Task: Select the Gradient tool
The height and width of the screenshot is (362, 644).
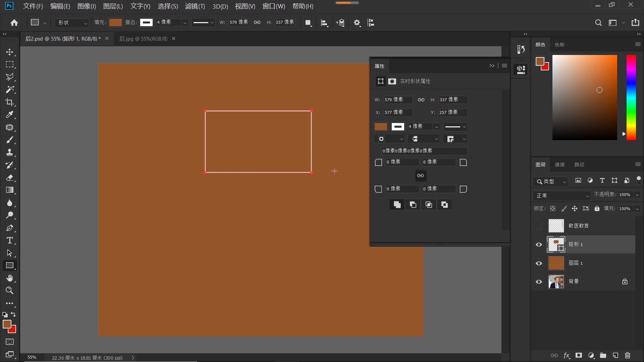Action: point(9,190)
